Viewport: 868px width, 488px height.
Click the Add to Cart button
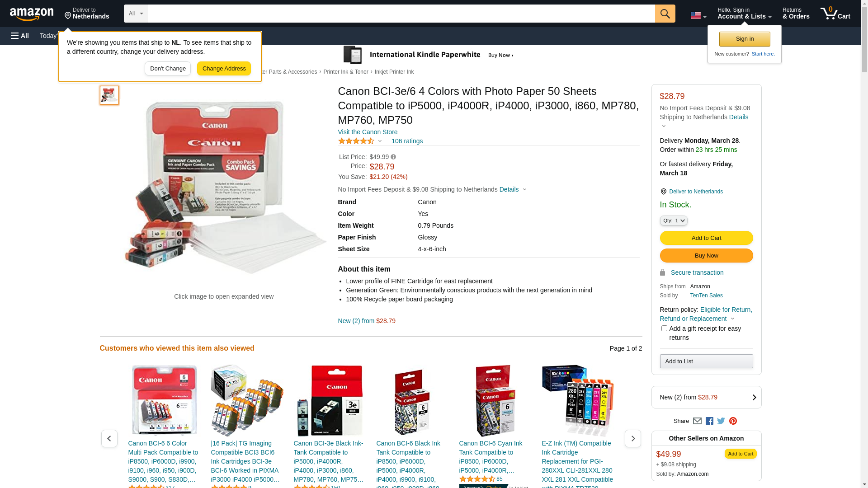[x=706, y=238]
